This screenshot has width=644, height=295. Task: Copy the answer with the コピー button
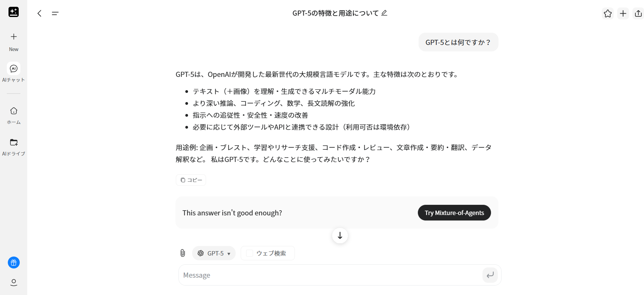tap(191, 180)
